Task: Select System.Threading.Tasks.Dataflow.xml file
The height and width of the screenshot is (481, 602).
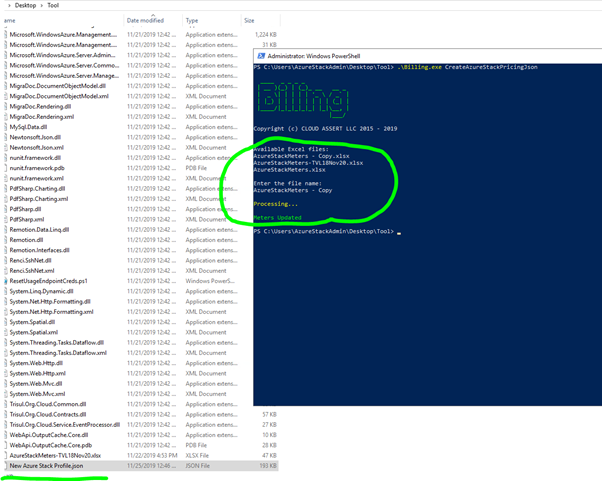Action: [58, 353]
